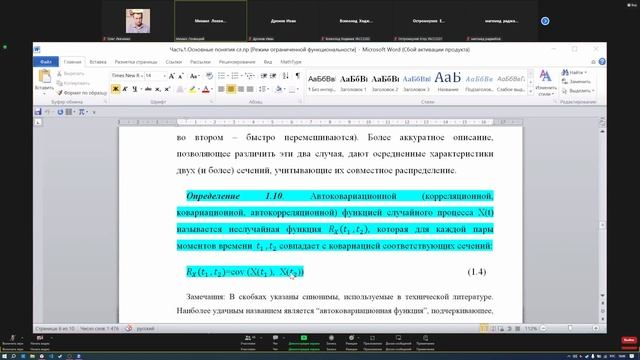Click the Shading paint bucket icon
Image resolution: width=640 pixels, height=360 pixels.
tap(278, 89)
